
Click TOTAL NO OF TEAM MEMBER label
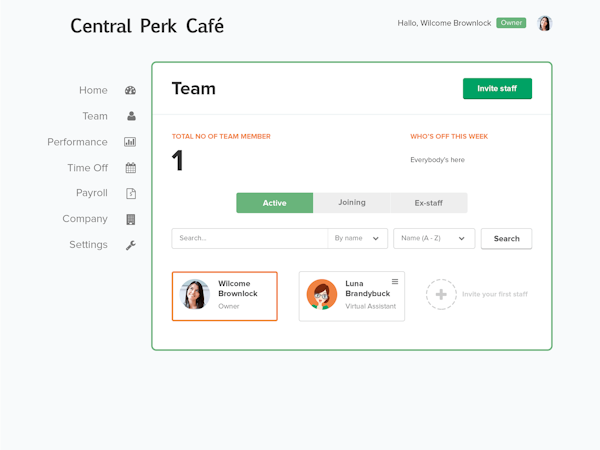221,137
